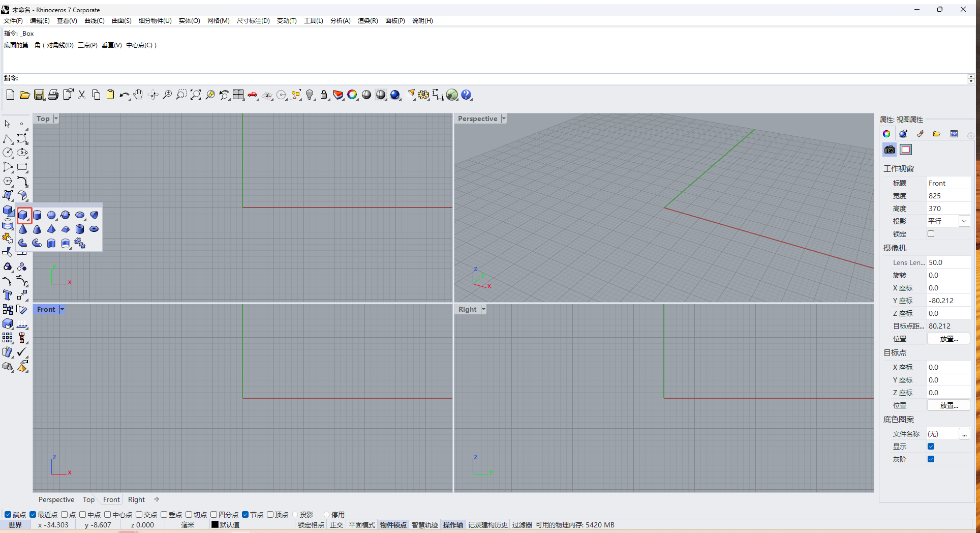Pick the Sphere tool in the solid flyout

51,215
